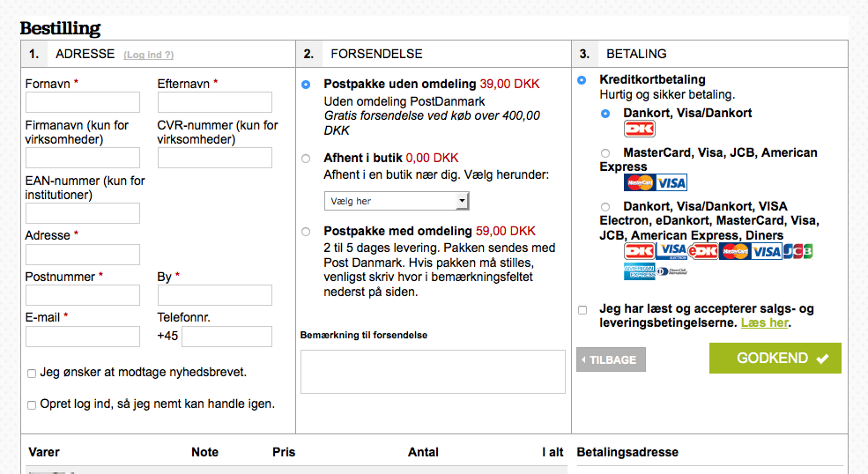Click the BETALING step heading
This screenshot has width=868, height=474.
tap(636, 54)
